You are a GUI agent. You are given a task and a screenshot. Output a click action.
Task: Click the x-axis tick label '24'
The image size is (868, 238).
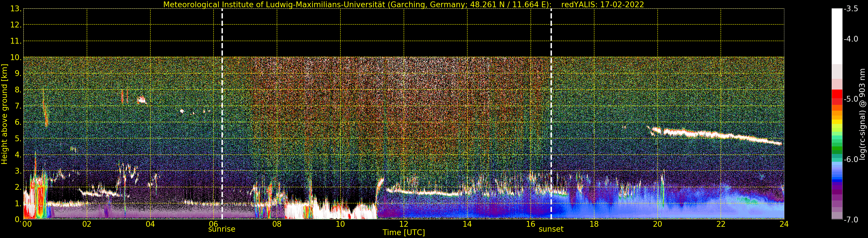[784, 224]
